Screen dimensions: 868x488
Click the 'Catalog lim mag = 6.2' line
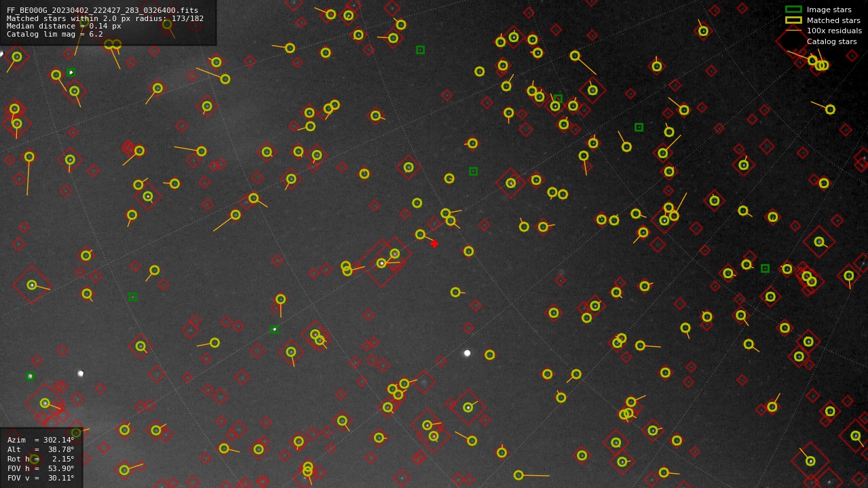click(55, 34)
